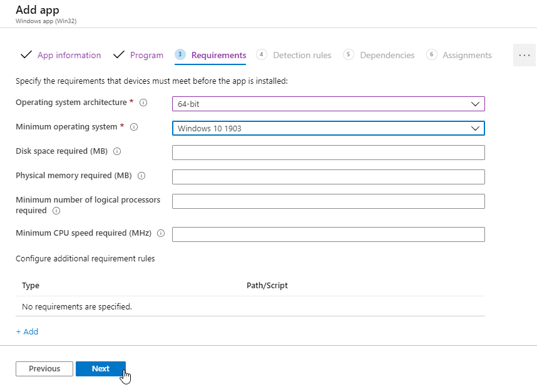537x392 pixels.
Task: Focus the Disk space required field
Action: 328,153
